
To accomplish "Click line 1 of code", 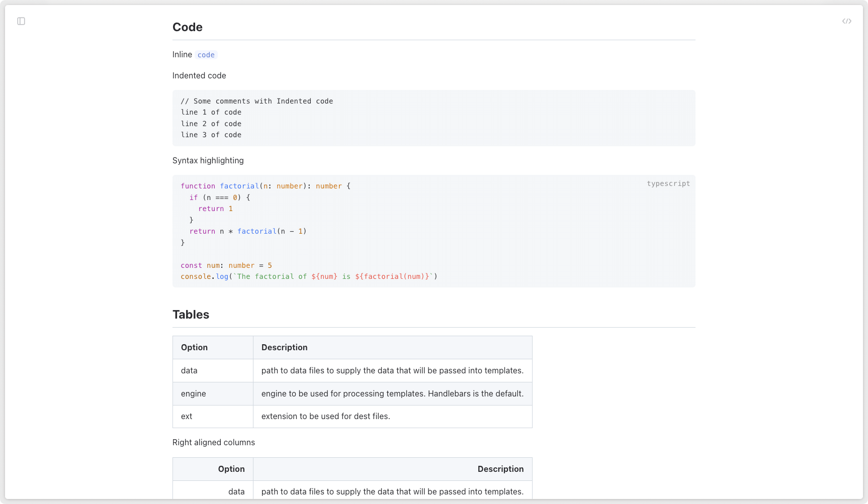I will (211, 112).
